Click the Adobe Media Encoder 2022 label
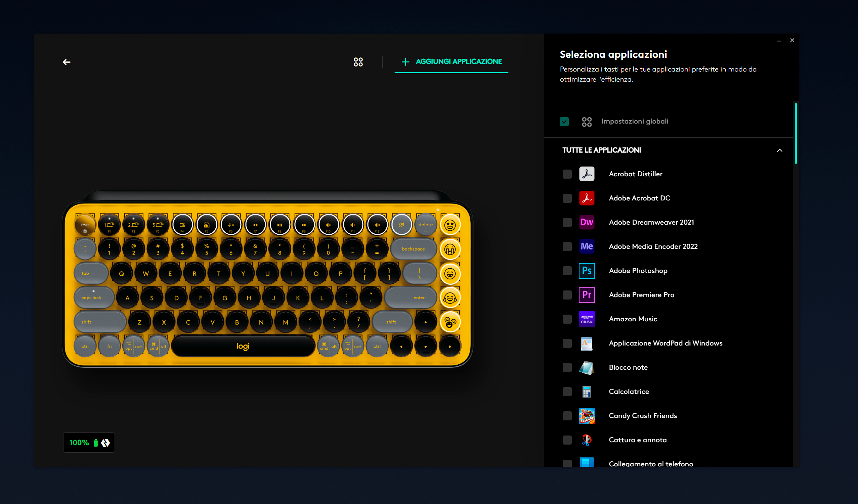Viewport: 858px width, 504px height. [653, 246]
